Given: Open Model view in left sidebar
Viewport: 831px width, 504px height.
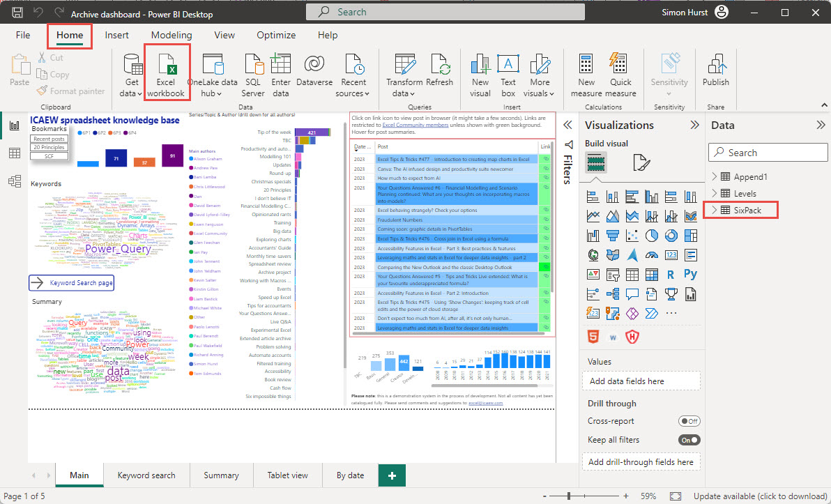Looking at the screenshot, I should [14, 181].
